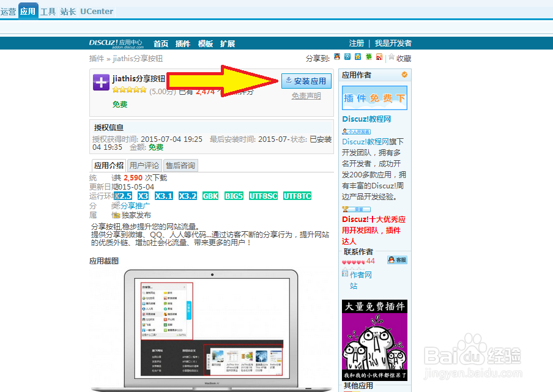Click the 授权信息 heading
This screenshot has width=553, height=392.
(x=109, y=127)
